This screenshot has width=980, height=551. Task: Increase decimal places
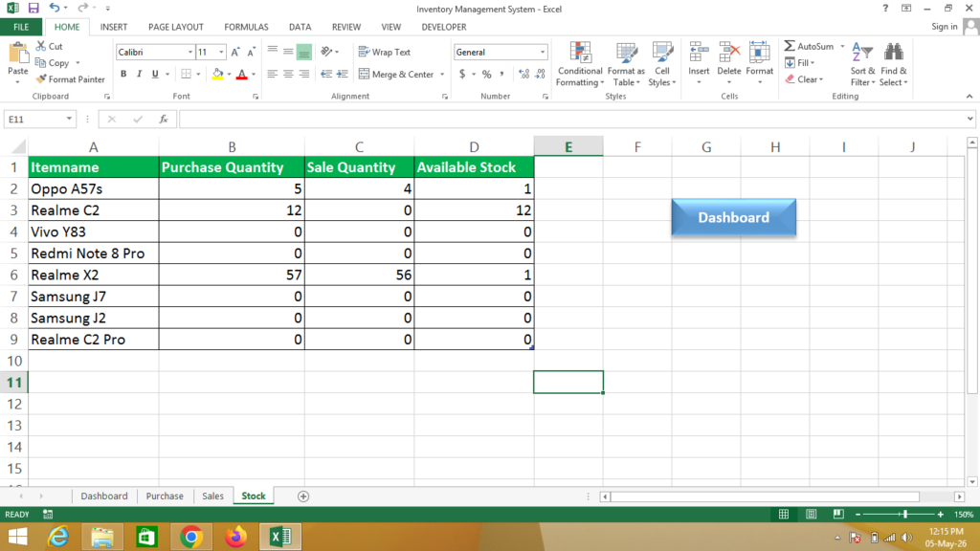coord(523,74)
